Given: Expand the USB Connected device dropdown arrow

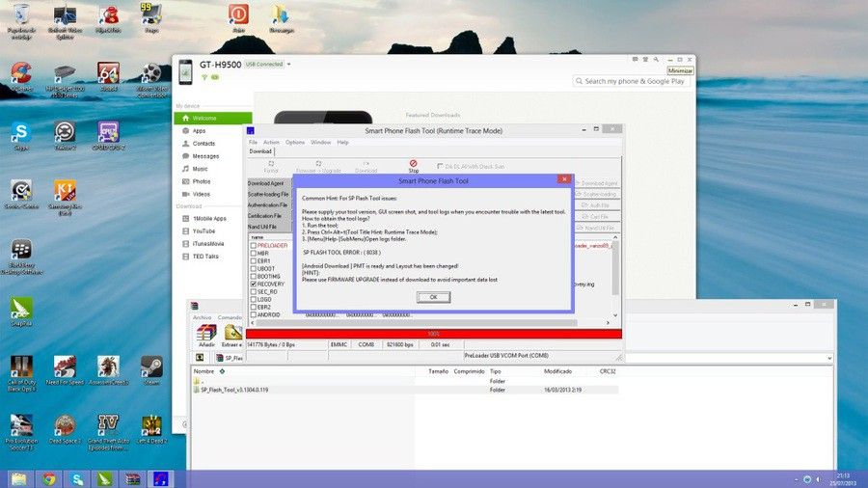Looking at the screenshot, I should pyautogui.click(x=288, y=65).
